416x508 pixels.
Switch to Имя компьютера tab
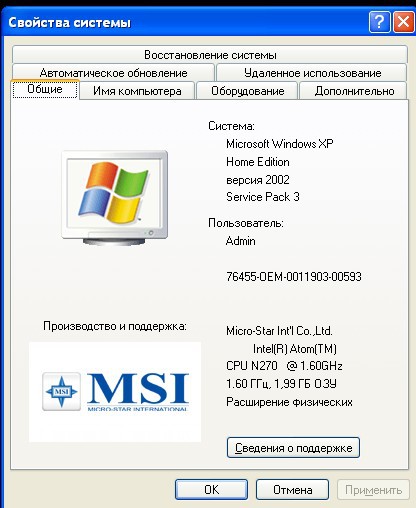tap(137, 91)
